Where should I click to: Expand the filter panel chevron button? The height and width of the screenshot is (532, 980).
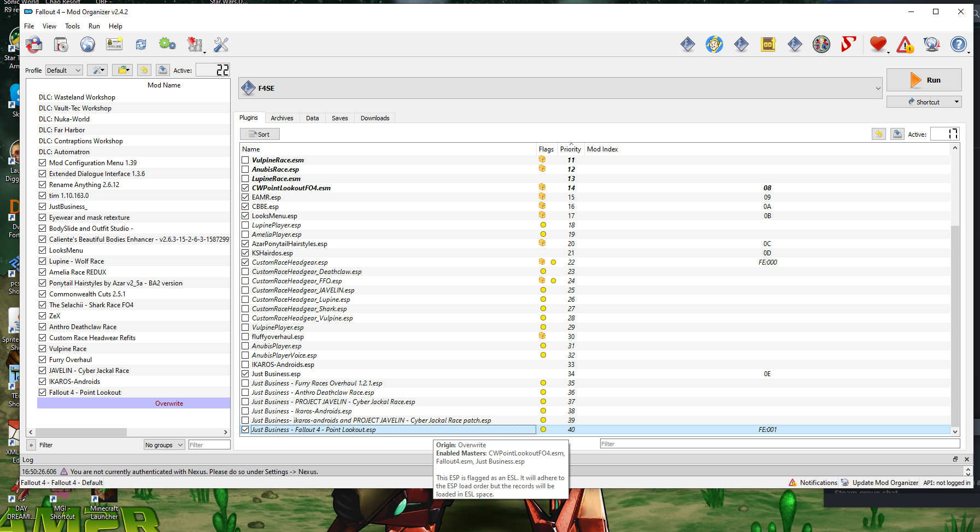pos(31,445)
